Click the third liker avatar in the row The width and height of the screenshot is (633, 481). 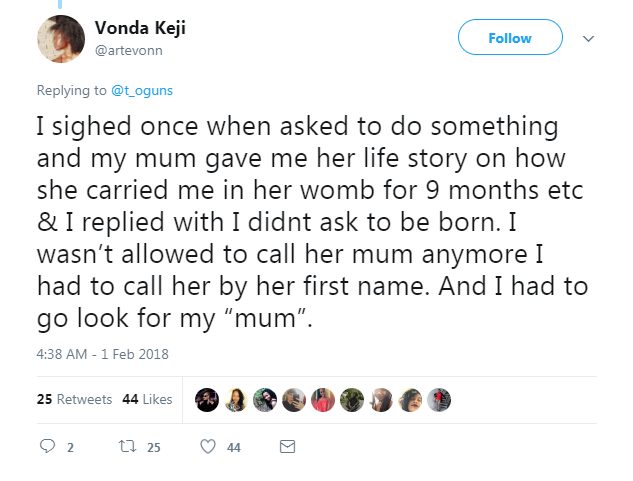click(x=264, y=400)
